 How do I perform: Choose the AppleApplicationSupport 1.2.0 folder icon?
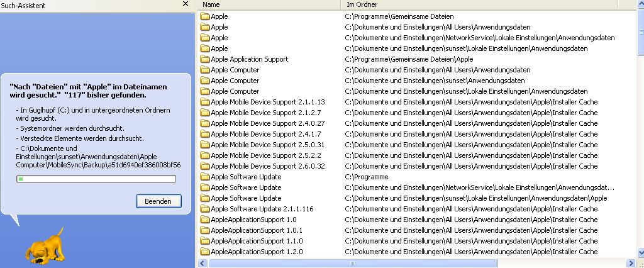(x=205, y=252)
